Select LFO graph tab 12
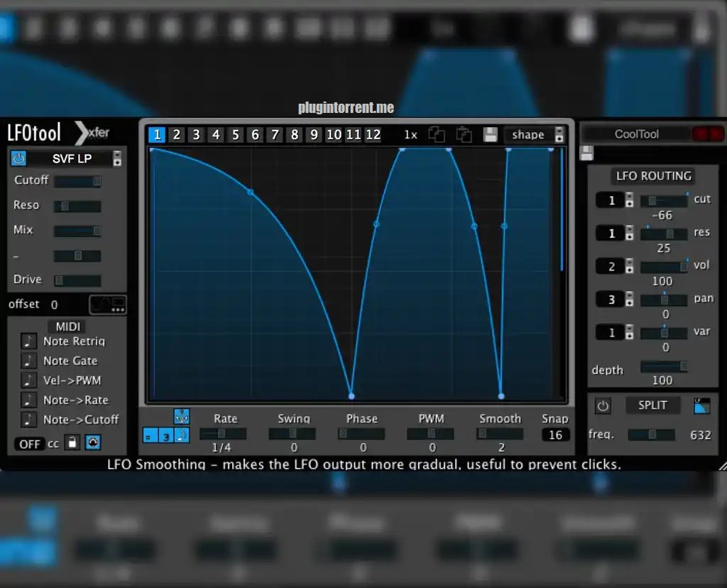 point(373,134)
